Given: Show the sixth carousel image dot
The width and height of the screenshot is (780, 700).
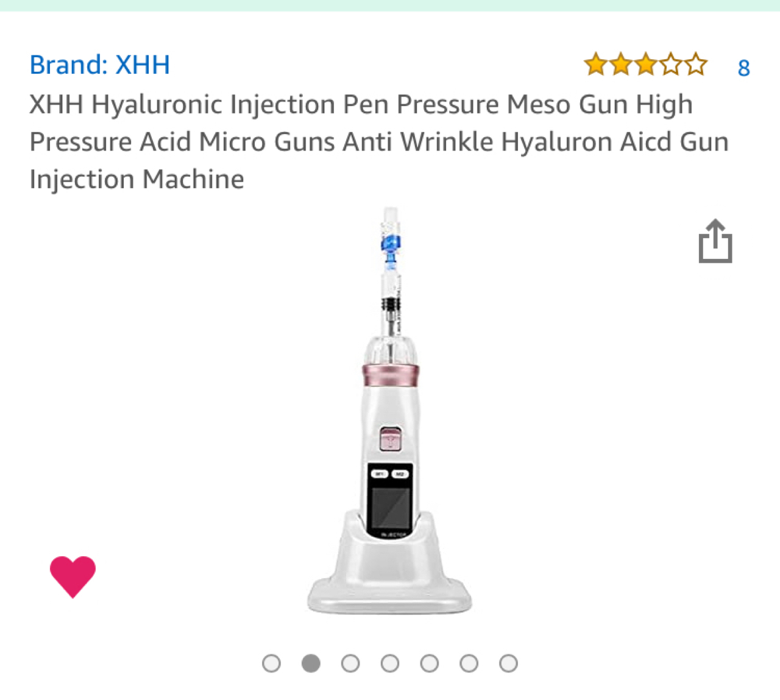Looking at the screenshot, I should click(x=469, y=663).
